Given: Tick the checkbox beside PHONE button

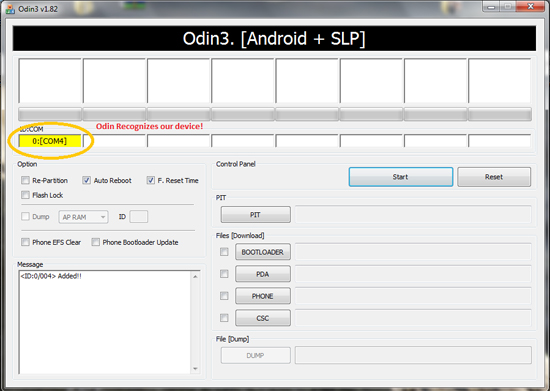Looking at the screenshot, I should [224, 296].
